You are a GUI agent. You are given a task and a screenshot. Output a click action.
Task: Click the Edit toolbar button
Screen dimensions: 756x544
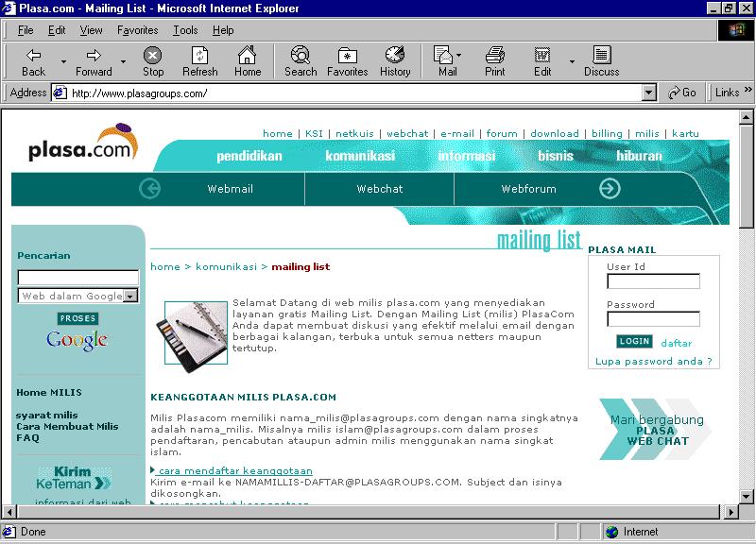click(542, 61)
